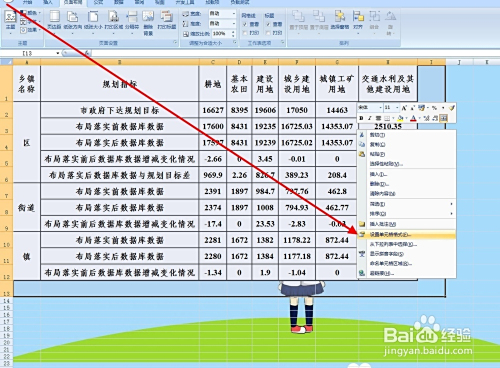Open the Page Setup dialog launcher
Image resolution: width=500 pixels, height=368 pixels.
point(175,43)
